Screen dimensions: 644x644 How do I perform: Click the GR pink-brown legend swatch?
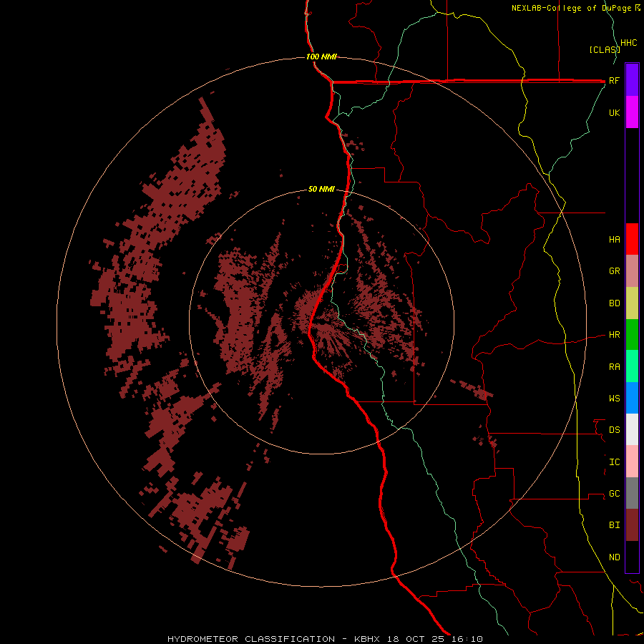tap(632, 271)
